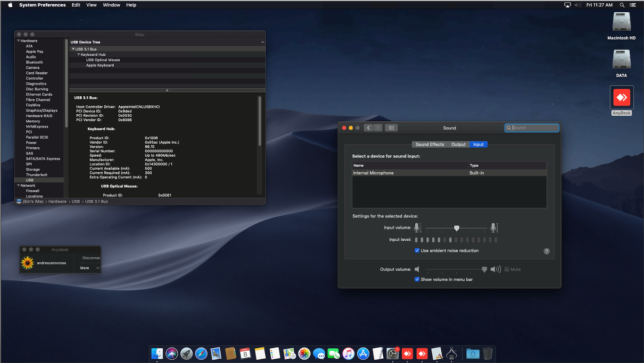Select Apple Keyboard in device tree
644x363 pixels.
[x=100, y=65]
